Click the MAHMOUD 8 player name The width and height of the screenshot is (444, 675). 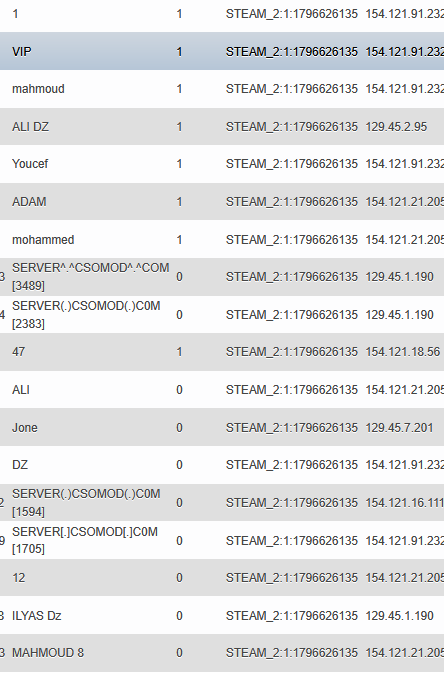pyautogui.click(x=48, y=653)
